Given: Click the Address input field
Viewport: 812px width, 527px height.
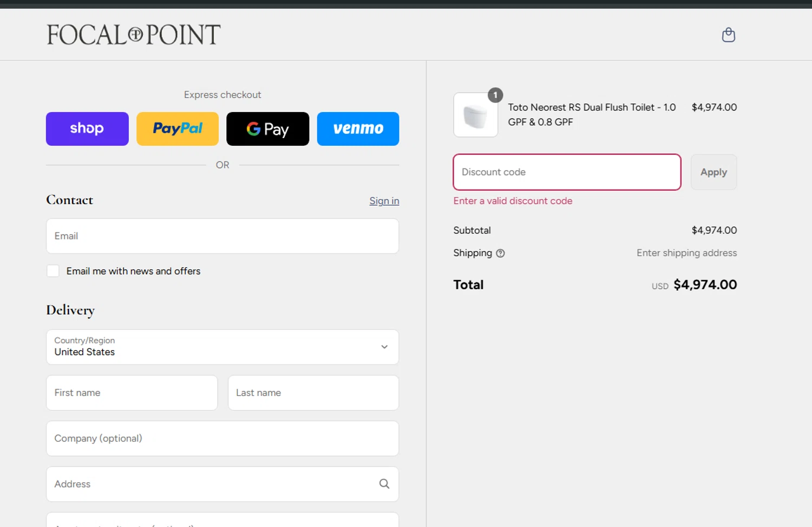Looking at the screenshot, I should coord(222,484).
